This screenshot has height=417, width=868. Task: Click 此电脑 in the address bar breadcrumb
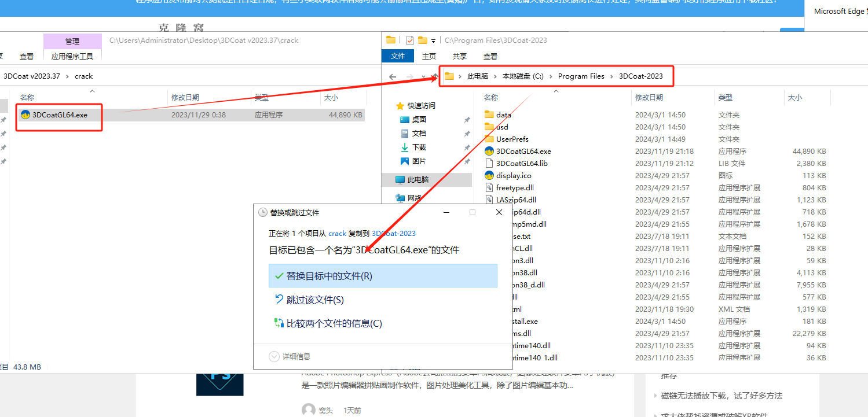pos(478,76)
